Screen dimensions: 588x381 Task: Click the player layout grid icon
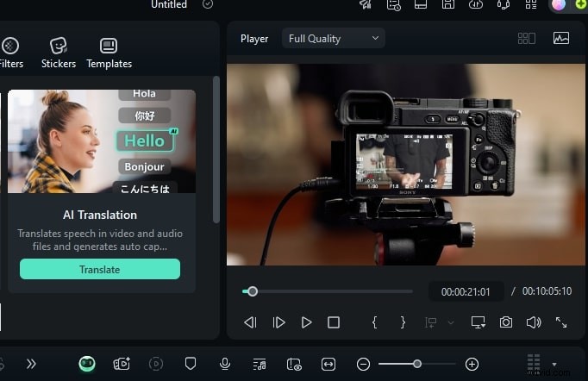[527, 38]
